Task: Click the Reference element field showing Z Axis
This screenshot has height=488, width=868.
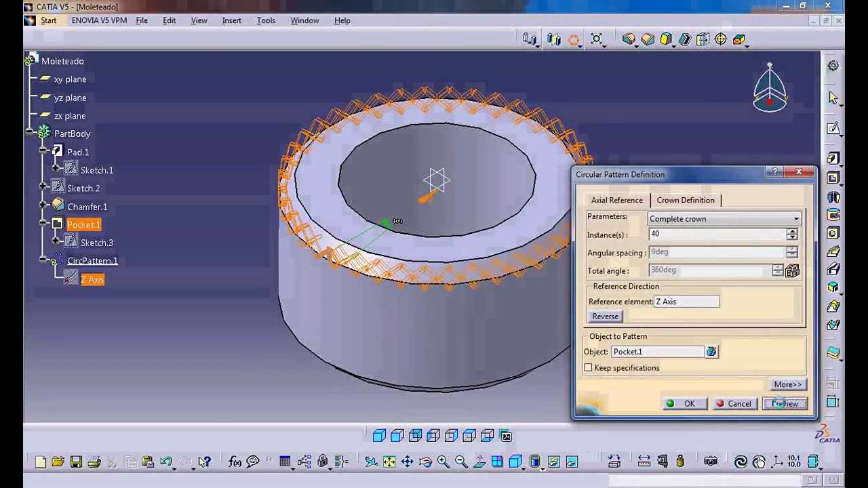Action: 686,302
